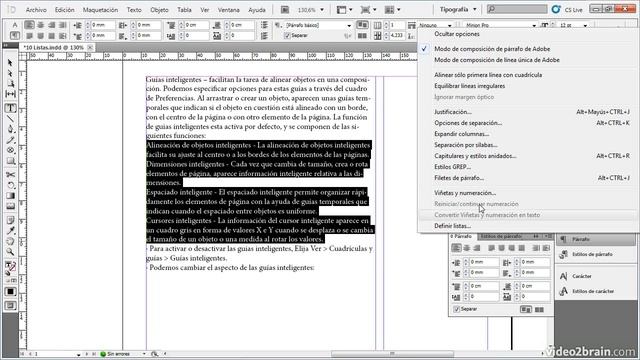Select the Rectangle tool
The width and height of the screenshot is (640, 360).
pos(10,161)
